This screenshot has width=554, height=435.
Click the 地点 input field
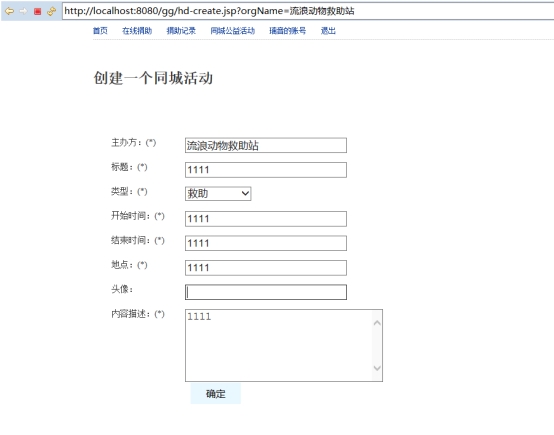coord(266,268)
